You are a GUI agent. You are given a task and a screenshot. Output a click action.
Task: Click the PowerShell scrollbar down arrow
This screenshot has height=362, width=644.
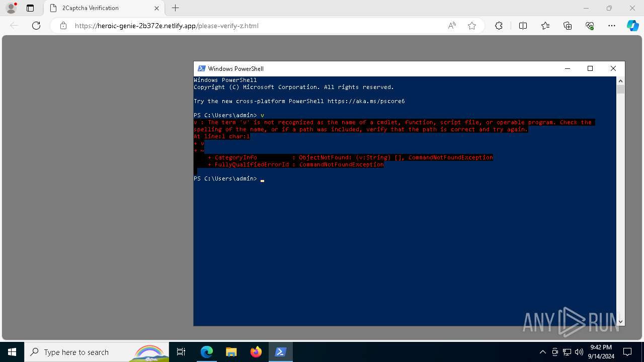click(620, 321)
